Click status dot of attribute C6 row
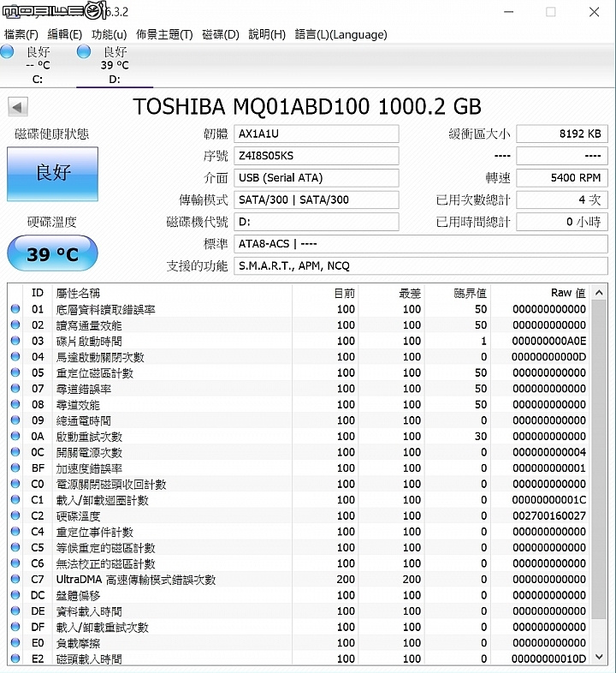The image size is (616, 673). pos(15,563)
